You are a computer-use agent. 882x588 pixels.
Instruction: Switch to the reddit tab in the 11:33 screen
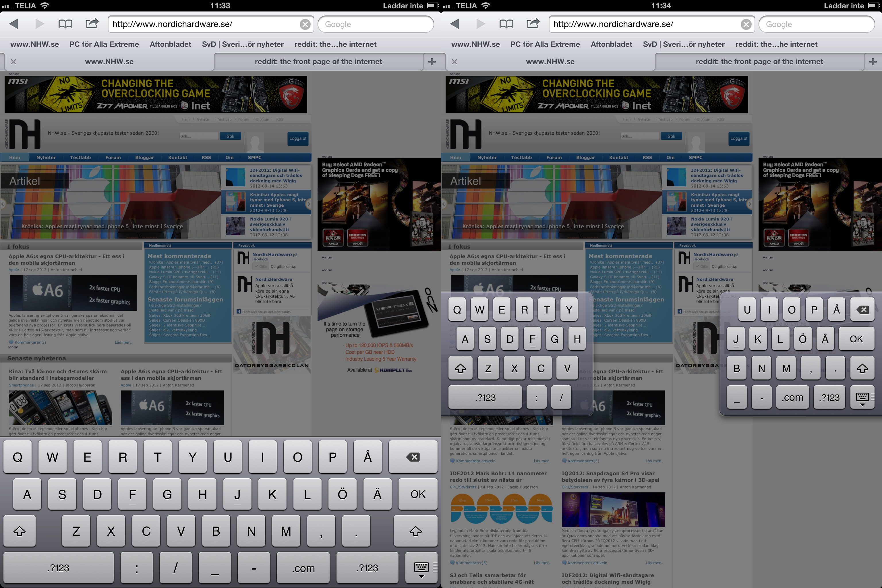tap(318, 61)
